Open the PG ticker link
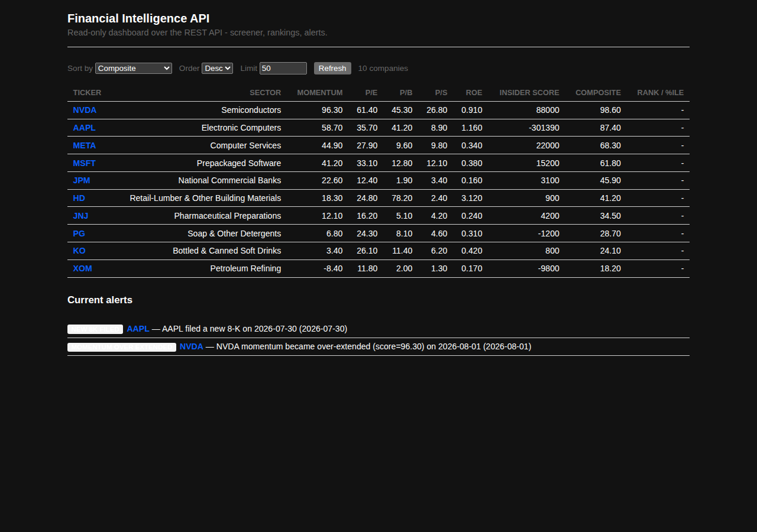The width and height of the screenshot is (757, 532). pyautogui.click(x=79, y=233)
